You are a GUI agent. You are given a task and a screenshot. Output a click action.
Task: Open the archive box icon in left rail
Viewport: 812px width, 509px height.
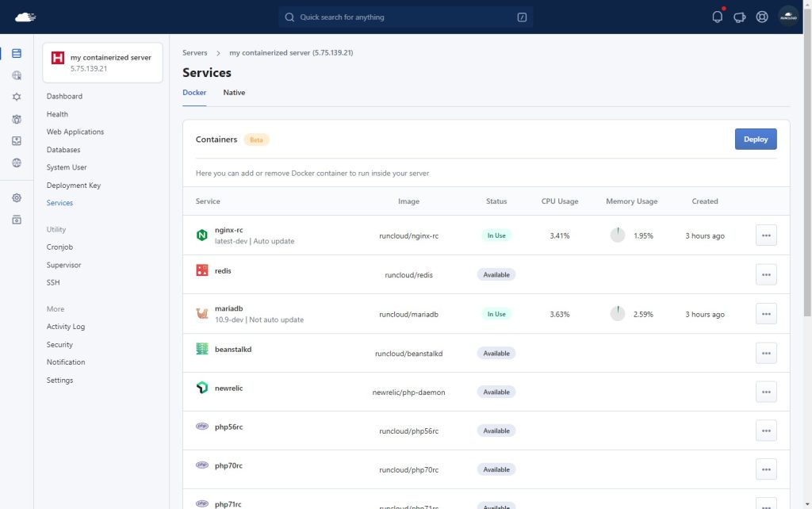(x=17, y=220)
